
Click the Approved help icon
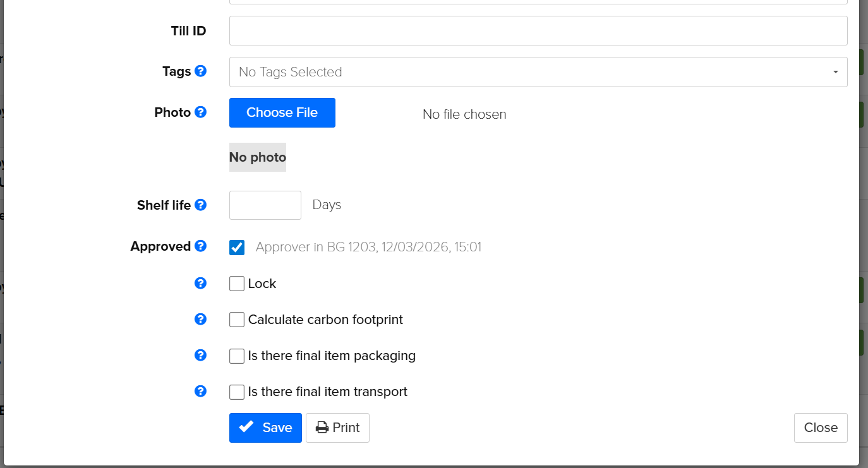coord(200,246)
